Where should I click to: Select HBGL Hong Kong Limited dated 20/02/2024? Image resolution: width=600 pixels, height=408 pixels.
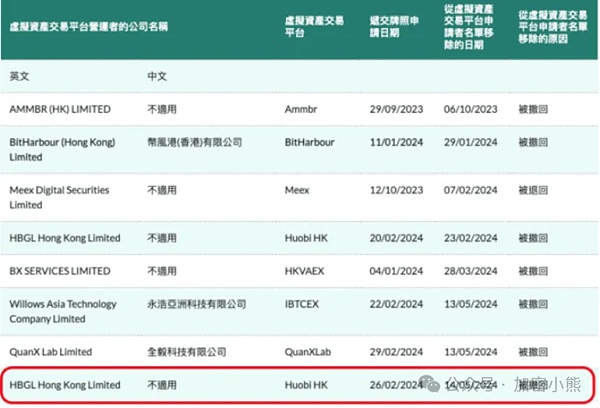[65, 238]
